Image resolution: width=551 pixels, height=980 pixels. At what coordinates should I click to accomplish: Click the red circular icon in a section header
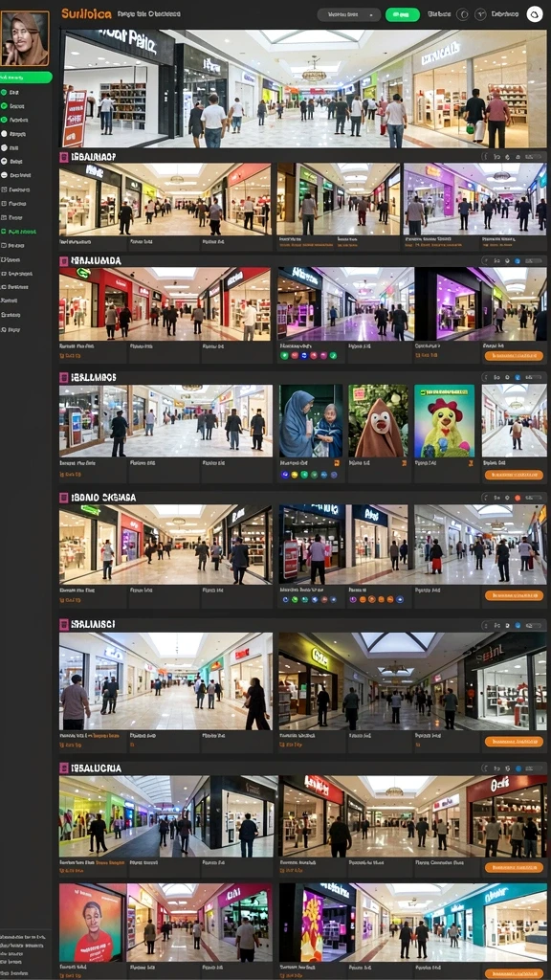(x=518, y=498)
